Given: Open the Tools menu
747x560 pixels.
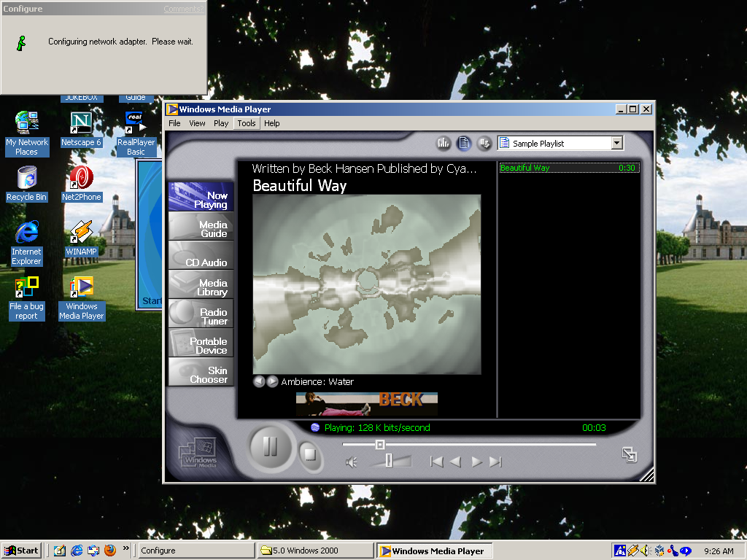Looking at the screenshot, I should 246,123.
